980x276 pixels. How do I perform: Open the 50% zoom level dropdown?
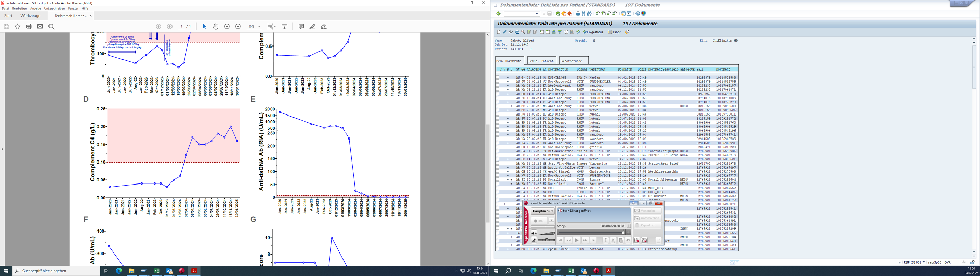click(259, 26)
